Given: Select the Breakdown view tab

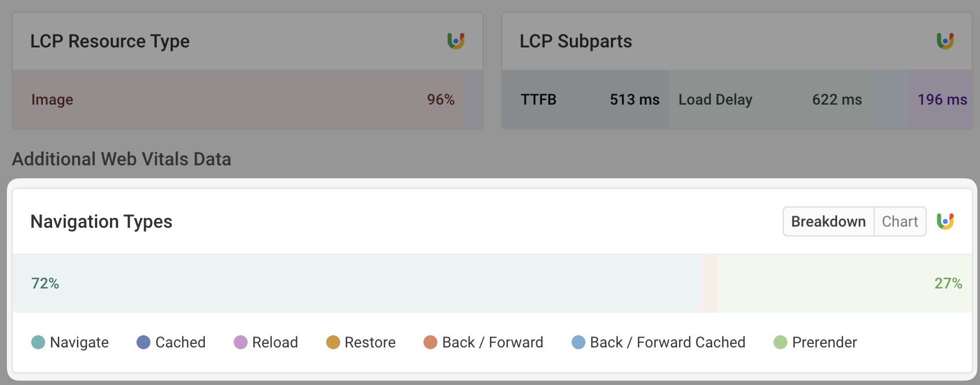Looking at the screenshot, I should (828, 221).
